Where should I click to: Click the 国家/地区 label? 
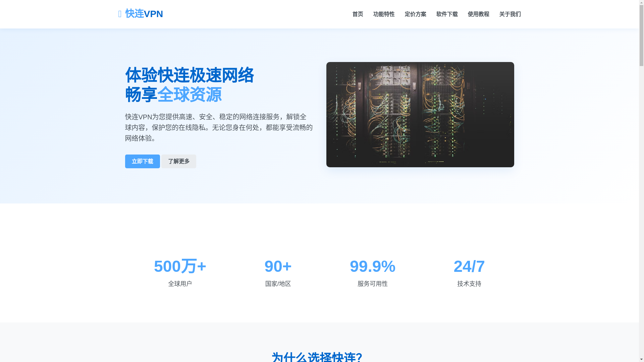click(278, 284)
